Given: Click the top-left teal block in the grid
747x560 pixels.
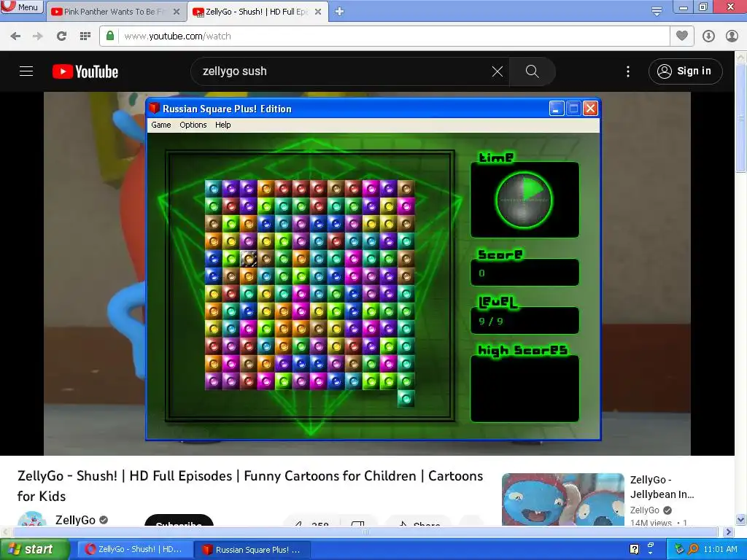Looking at the screenshot, I should tap(214, 189).
